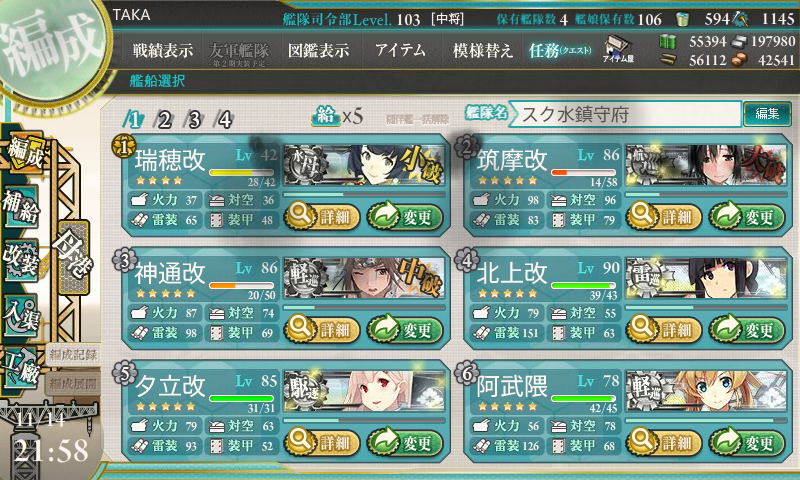Click 筑摩改 HP bar
Image resolution: width=800 pixels, height=480 pixels.
point(583,172)
